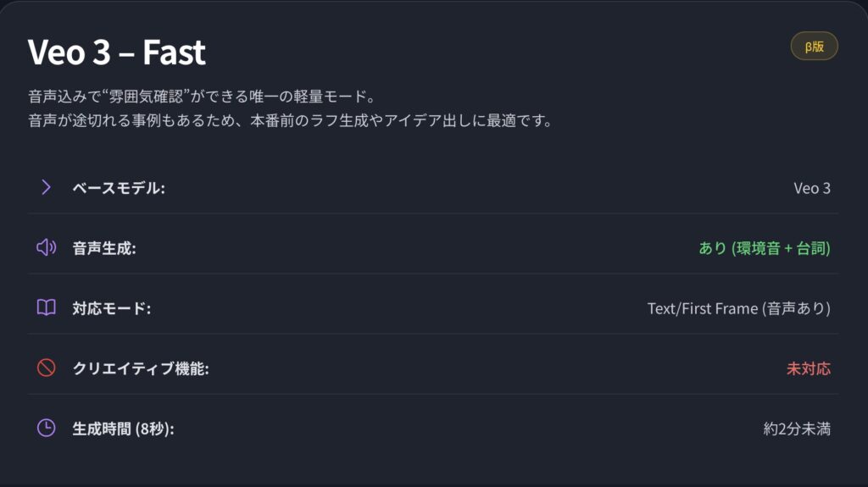This screenshot has width=868, height=487.
Task: Select the ベースモデル label
Action: point(119,188)
